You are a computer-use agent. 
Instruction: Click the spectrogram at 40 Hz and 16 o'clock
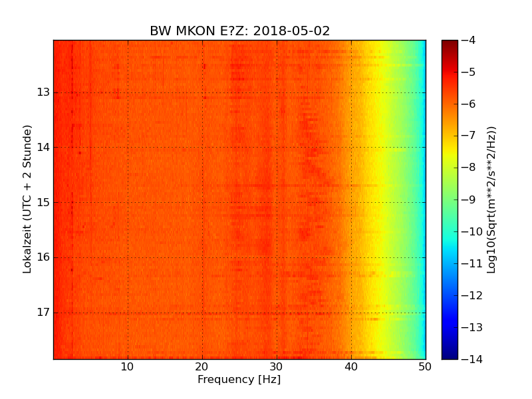pyautogui.click(x=352, y=257)
